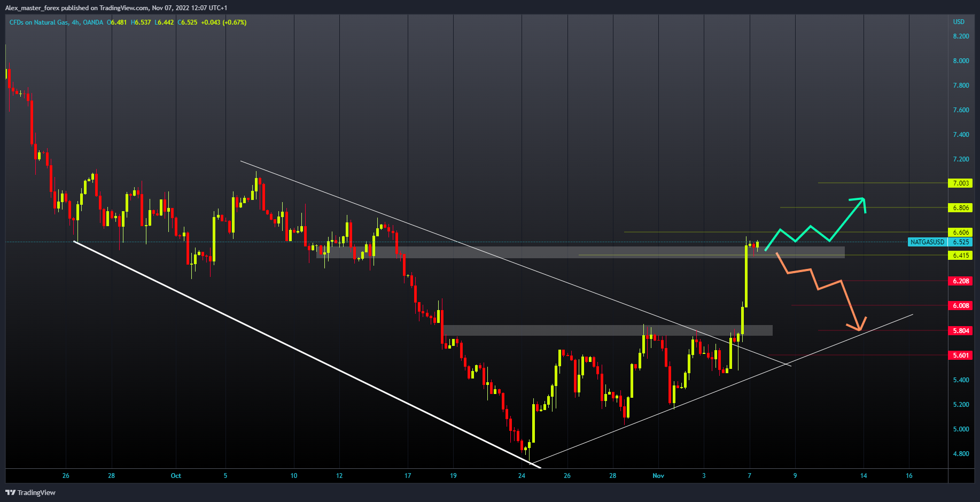
Task: Click date 19 on the time axis
Action: (453, 475)
